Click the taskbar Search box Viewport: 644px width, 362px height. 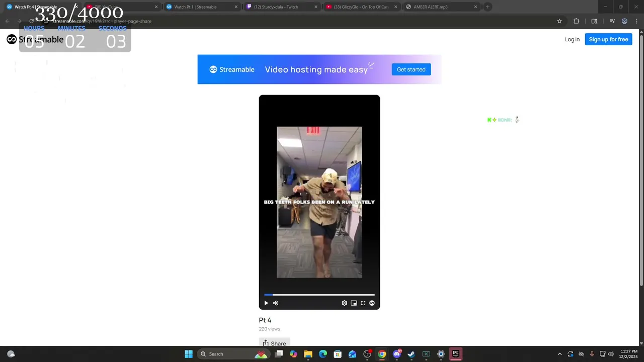233,354
